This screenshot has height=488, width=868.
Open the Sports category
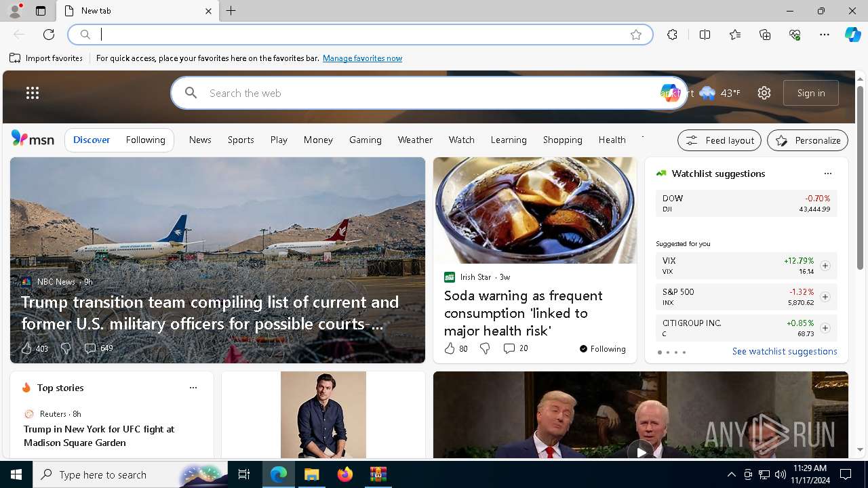click(x=241, y=140)
